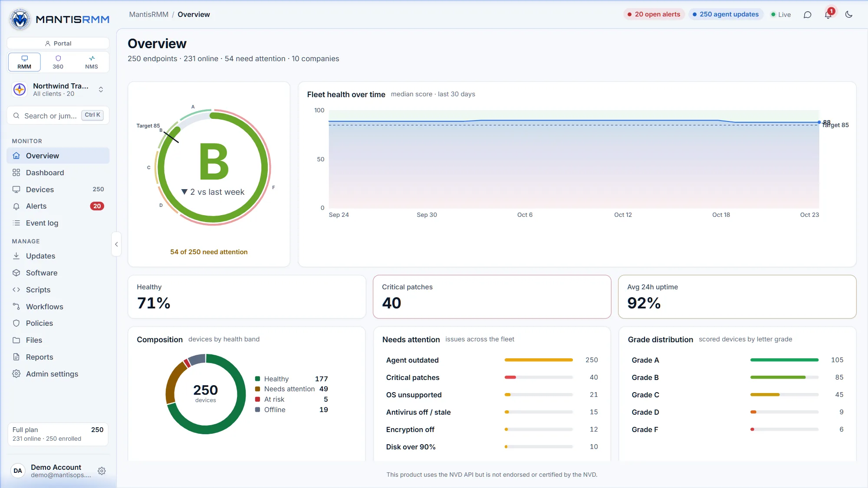The height and width of the screenshot is (488, 868).
Task: Click the Agent outdated progress bar
Action: coord(539,360)
